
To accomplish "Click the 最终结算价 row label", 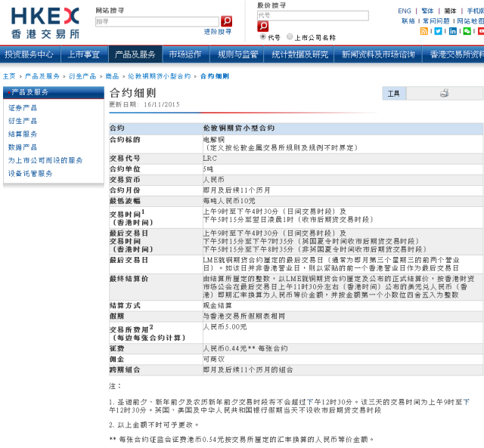I will tap(129, 279).
